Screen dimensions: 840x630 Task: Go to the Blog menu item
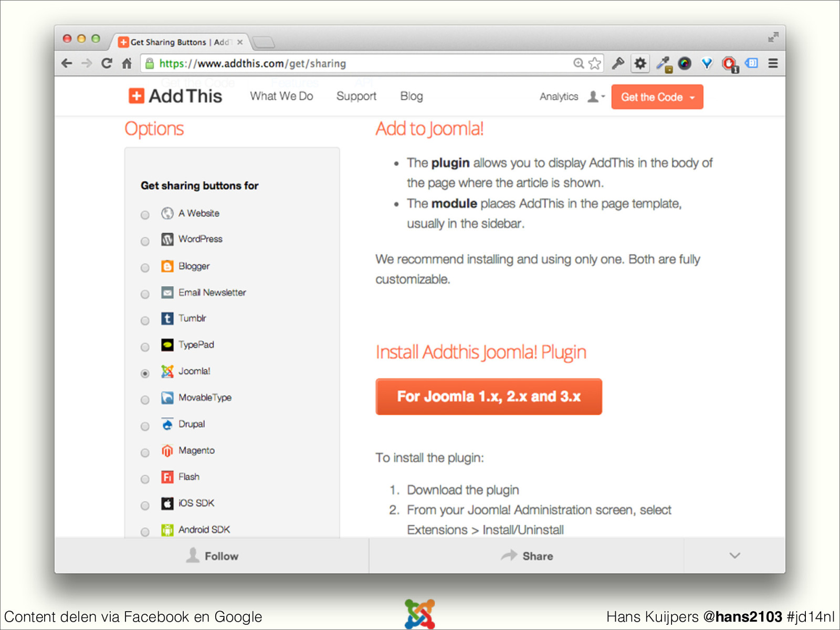click(x=412, y=96)
